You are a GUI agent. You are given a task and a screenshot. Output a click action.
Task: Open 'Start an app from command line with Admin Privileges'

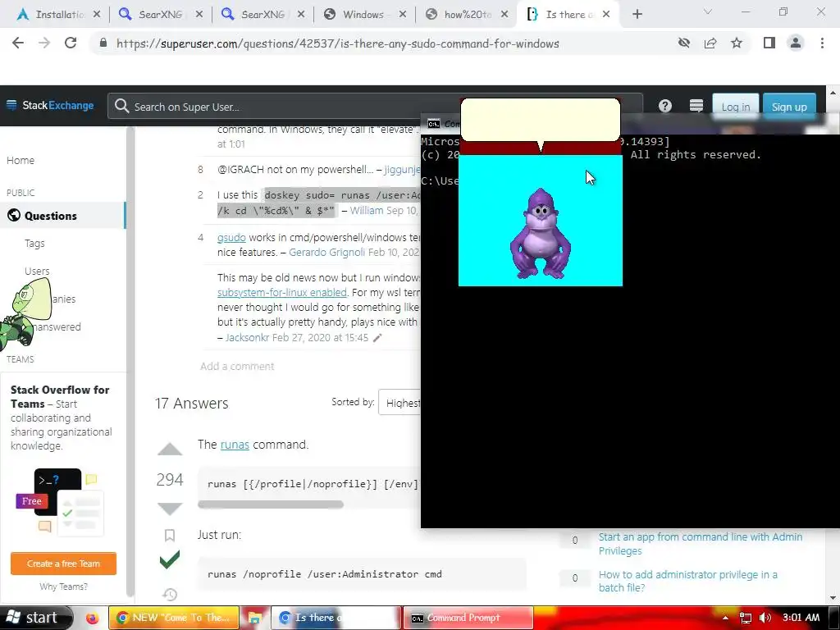coord(701,544)
